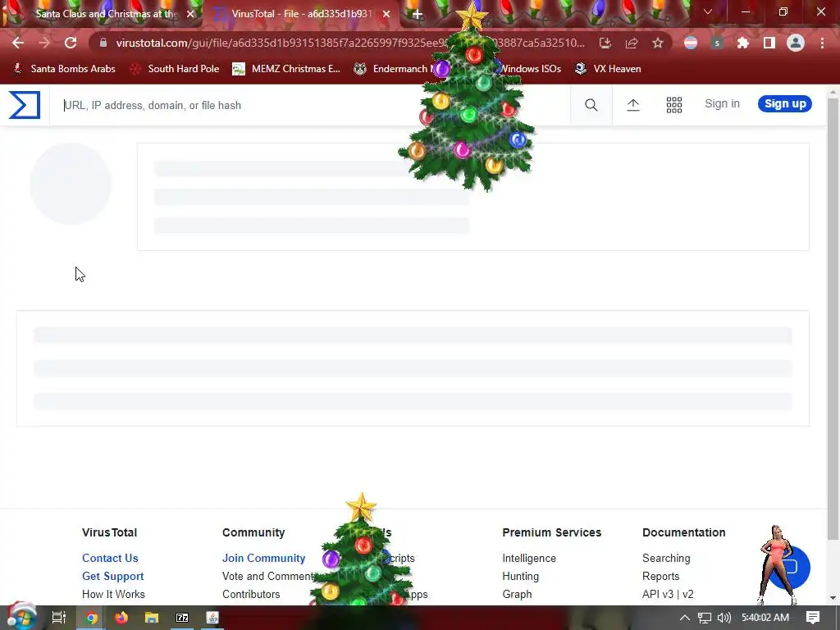This screenshot has width=840, height=630.
Task: Click the share page icon
Action: pyautogui.click(x=632, y=43)
